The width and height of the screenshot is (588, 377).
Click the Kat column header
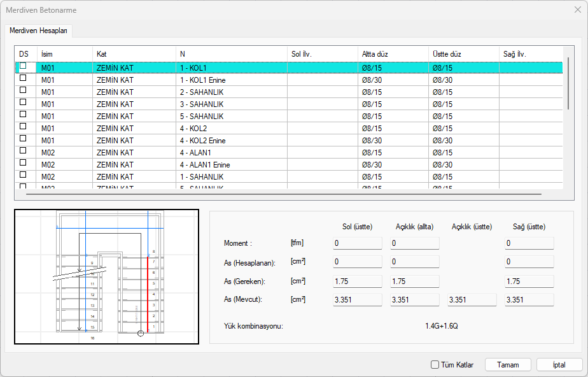[134, 53]
